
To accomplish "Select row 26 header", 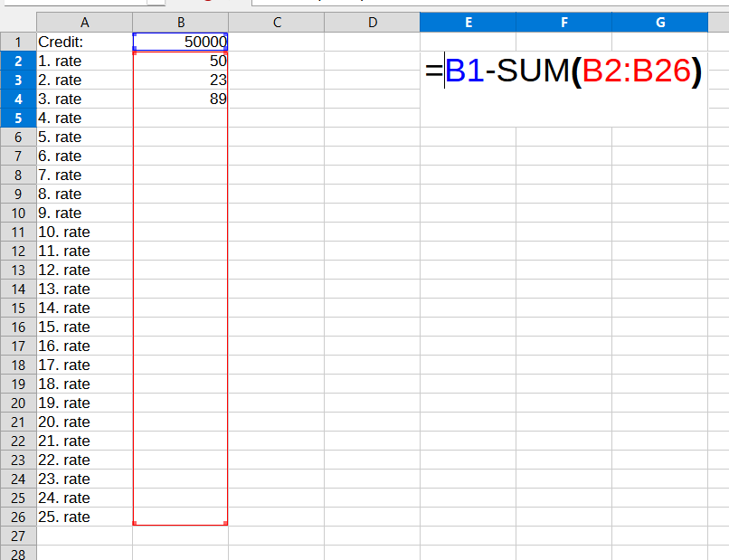I will pos(18,517).
